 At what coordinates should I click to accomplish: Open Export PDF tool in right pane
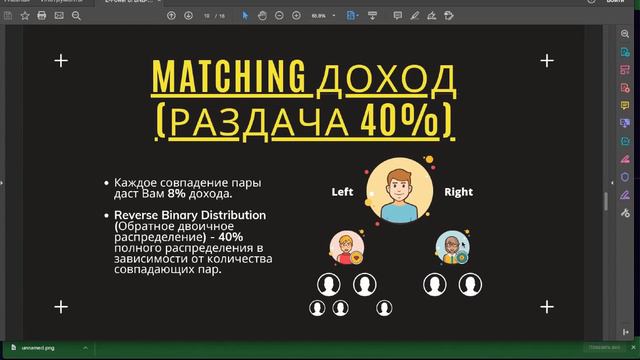[625, 52]
